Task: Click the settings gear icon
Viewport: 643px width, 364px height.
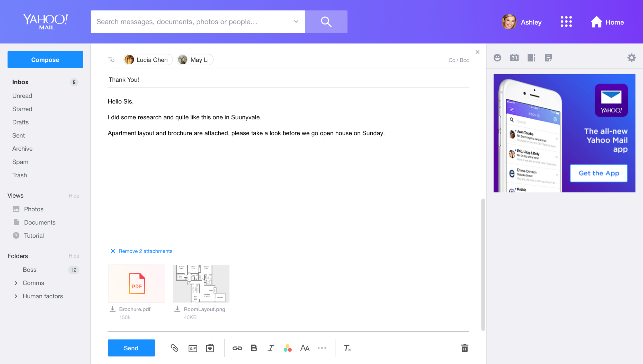Action: [631, 58]
